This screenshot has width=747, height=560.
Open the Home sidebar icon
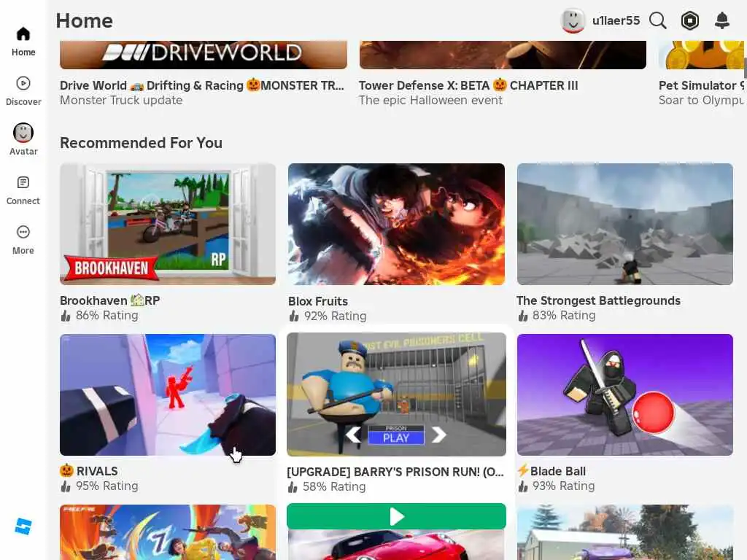click(x=23, y=34)
